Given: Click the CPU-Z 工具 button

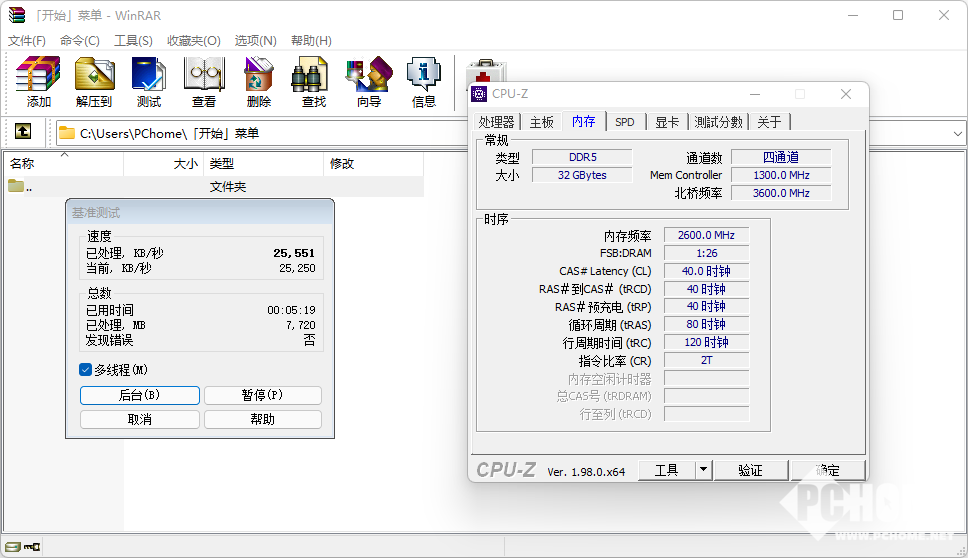Looking at the screenshot, I should pyautogui.click(x=667, y=470).
